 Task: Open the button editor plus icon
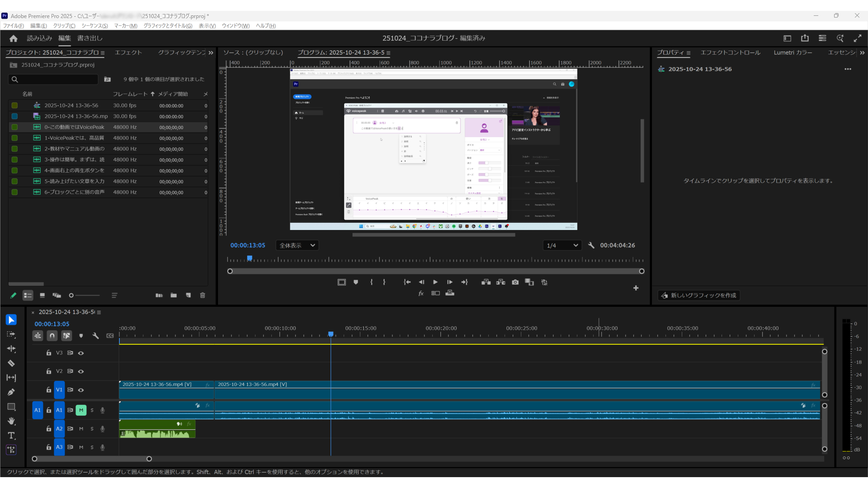(636, 288)
